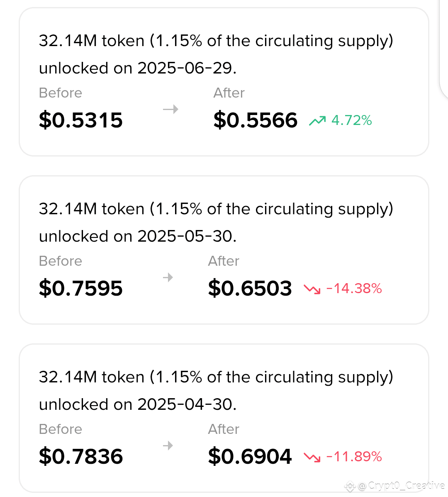The image size is (448, 497).
Task: Click the $0.7836 before price
Action: tap(81, 457)
